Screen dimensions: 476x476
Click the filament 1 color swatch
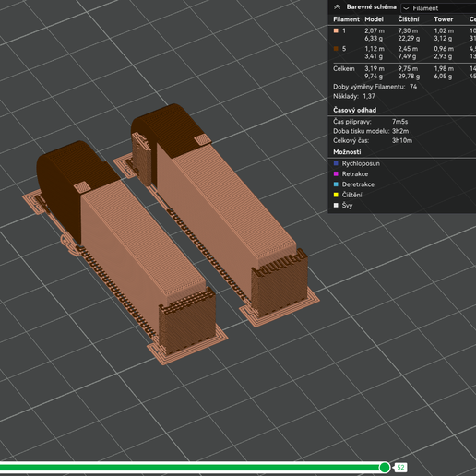pyautogui.click(x=336, y=30)
